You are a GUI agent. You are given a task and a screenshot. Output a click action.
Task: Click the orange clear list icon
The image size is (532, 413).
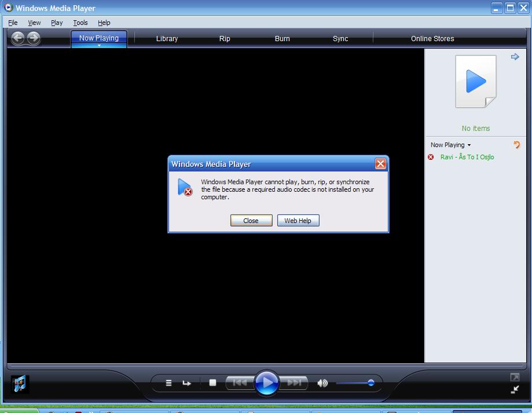pyautogui.click(x=516, y=145)
